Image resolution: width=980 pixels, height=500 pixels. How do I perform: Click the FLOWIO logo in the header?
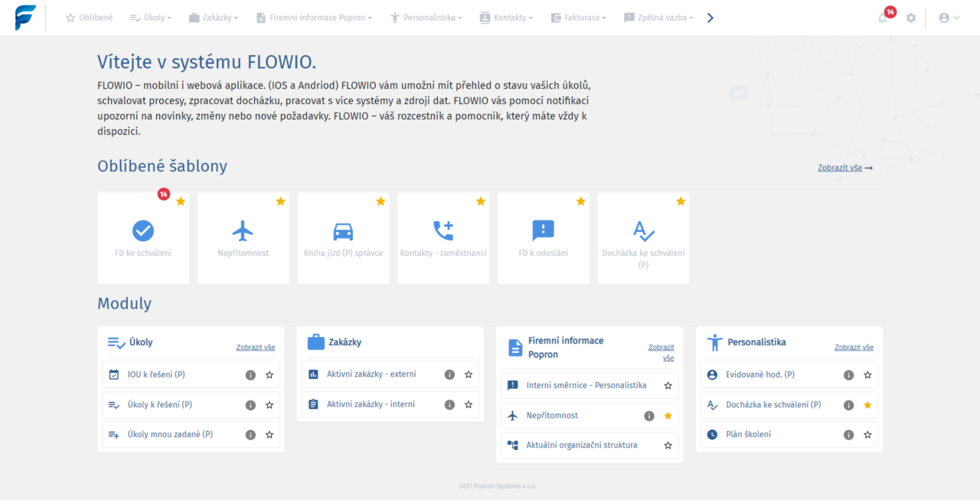pos(25,17)
